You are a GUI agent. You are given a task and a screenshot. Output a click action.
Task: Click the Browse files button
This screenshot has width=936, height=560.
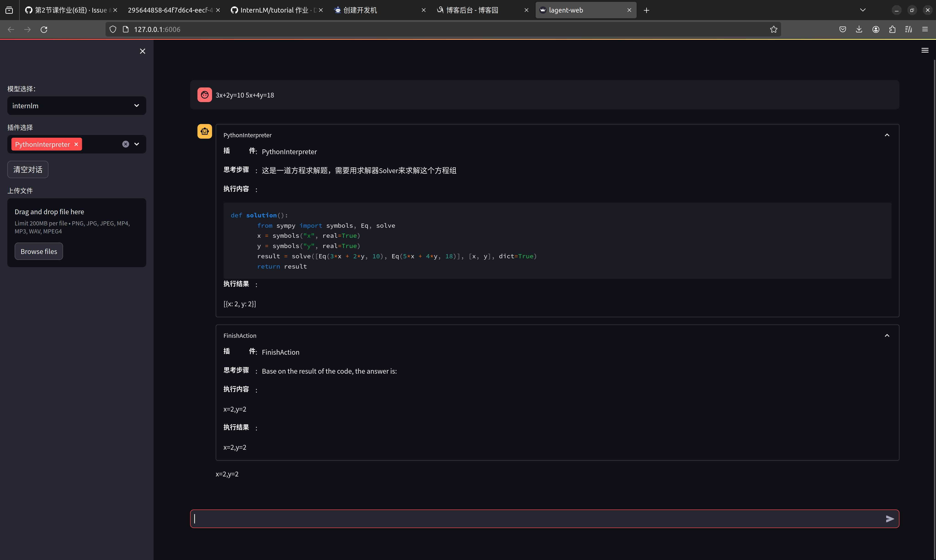coord(39,251)
